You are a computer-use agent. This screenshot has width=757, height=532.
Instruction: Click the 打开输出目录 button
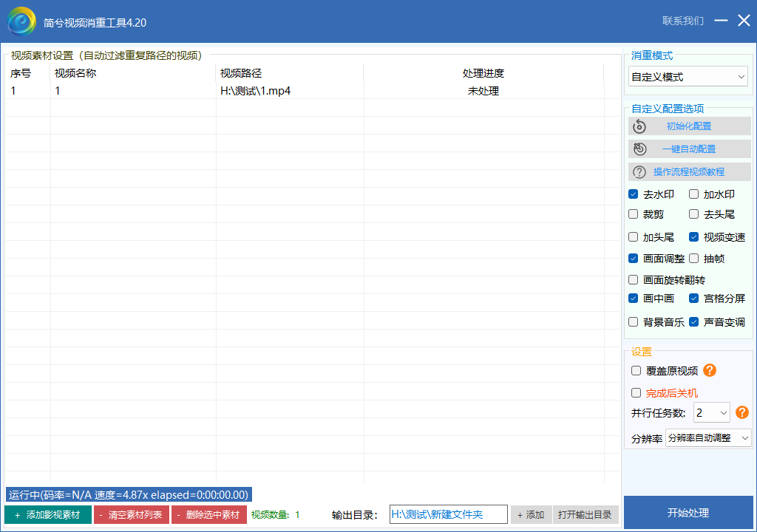tap(585, 514)
